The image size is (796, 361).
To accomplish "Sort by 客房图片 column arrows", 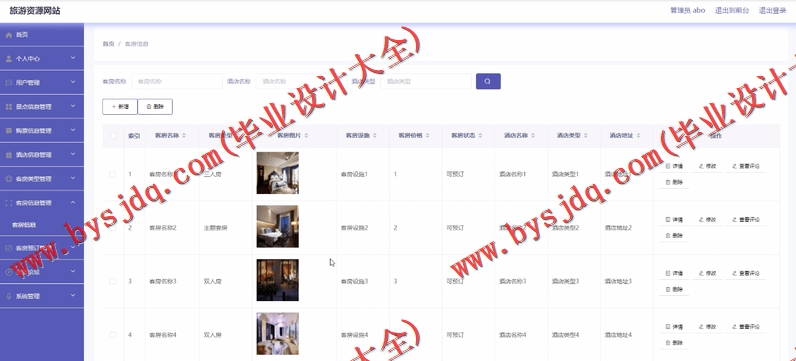I will (306, 136).
